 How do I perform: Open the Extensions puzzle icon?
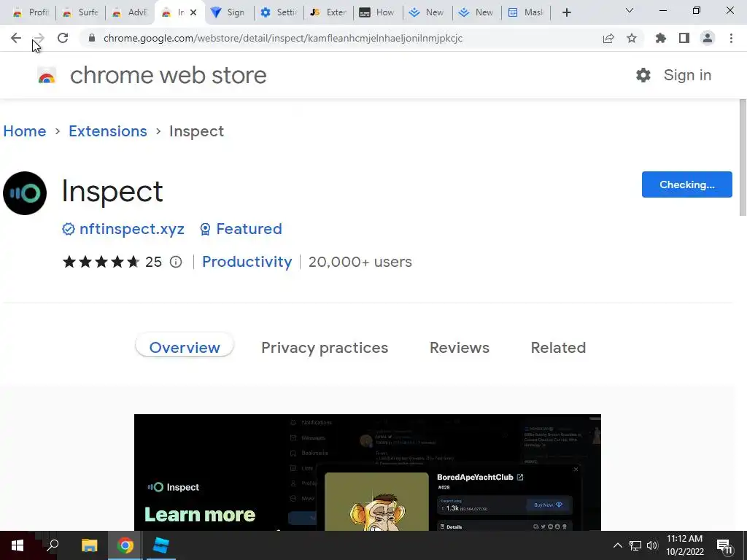click(x=661, y=38)
